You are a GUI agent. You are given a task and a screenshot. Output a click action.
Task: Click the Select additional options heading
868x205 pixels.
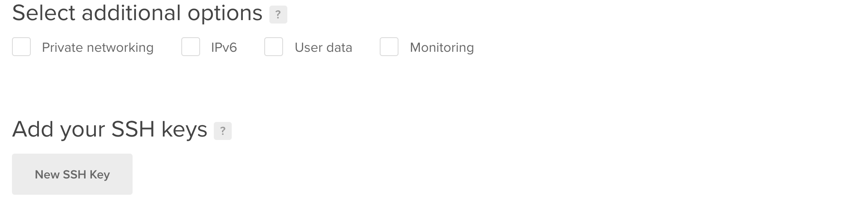coord(137,13)
